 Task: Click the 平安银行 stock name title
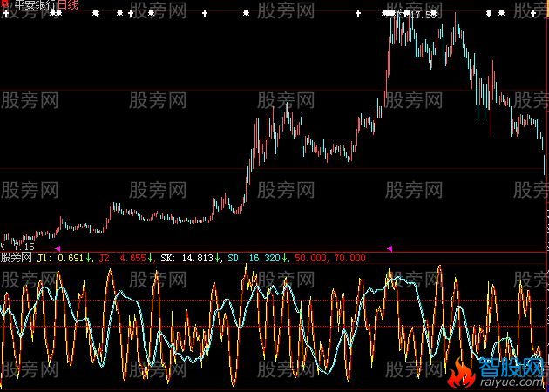36,5
